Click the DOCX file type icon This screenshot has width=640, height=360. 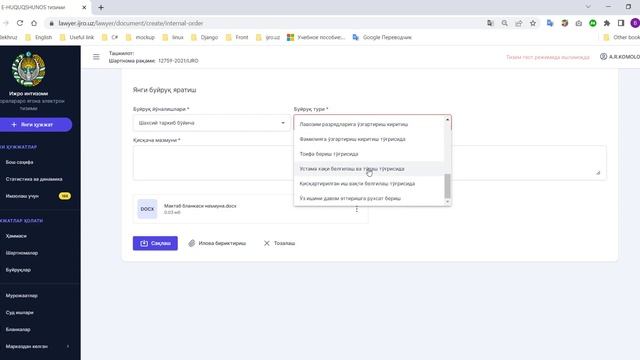[147, 209]
